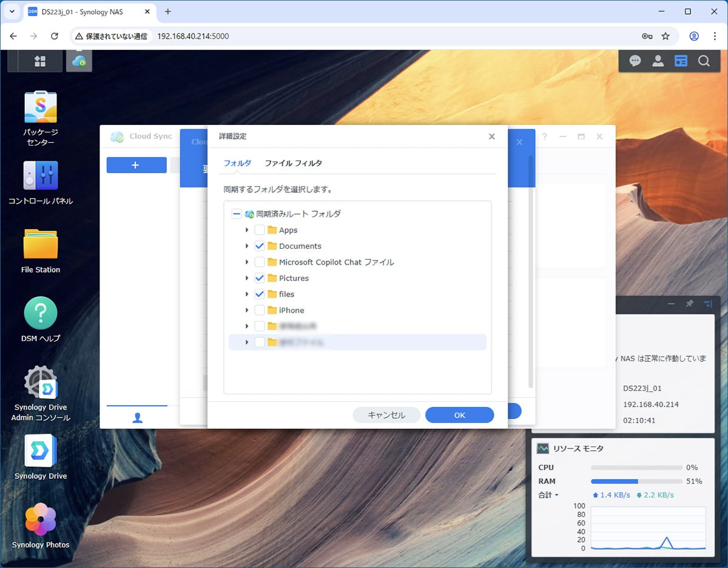728x568 pixels.
Task: Open the DSM Help icon
Action: point(41,313)
